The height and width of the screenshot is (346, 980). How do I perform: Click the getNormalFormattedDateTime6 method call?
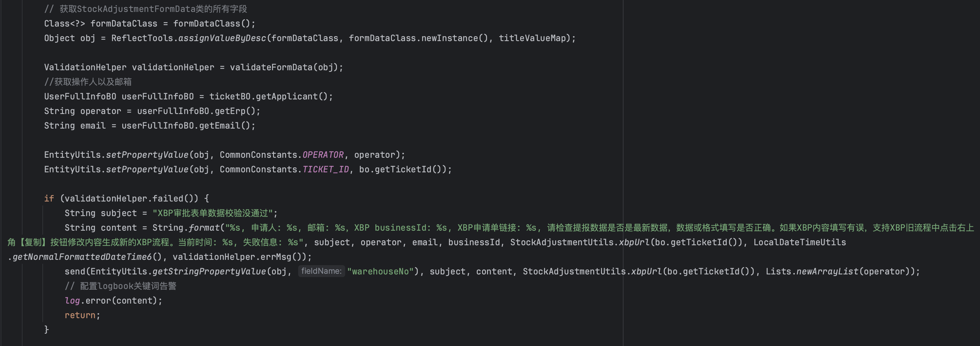82,257
